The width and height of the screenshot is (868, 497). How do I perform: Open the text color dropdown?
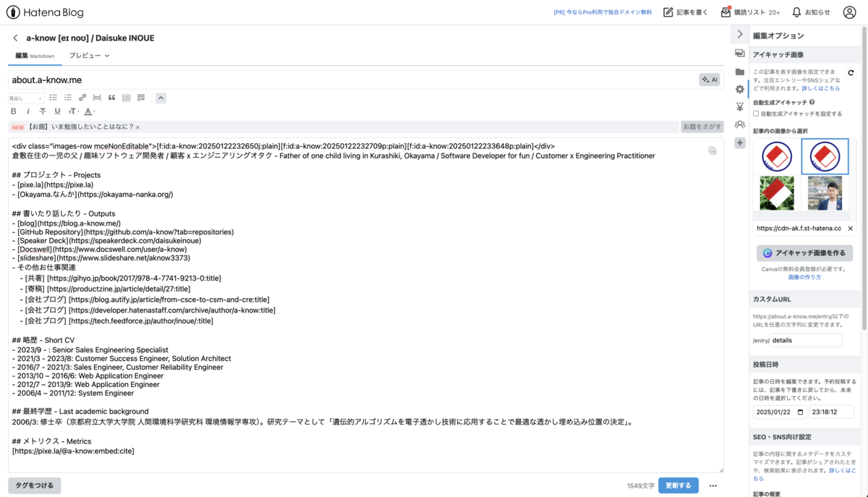(x=89, y=111)
